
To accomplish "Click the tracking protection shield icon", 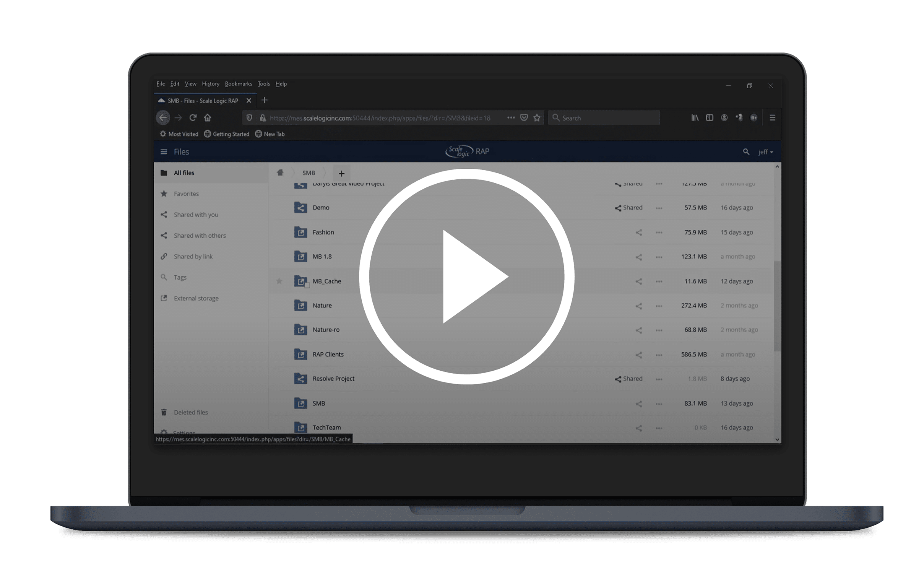I will coord(249,118).
